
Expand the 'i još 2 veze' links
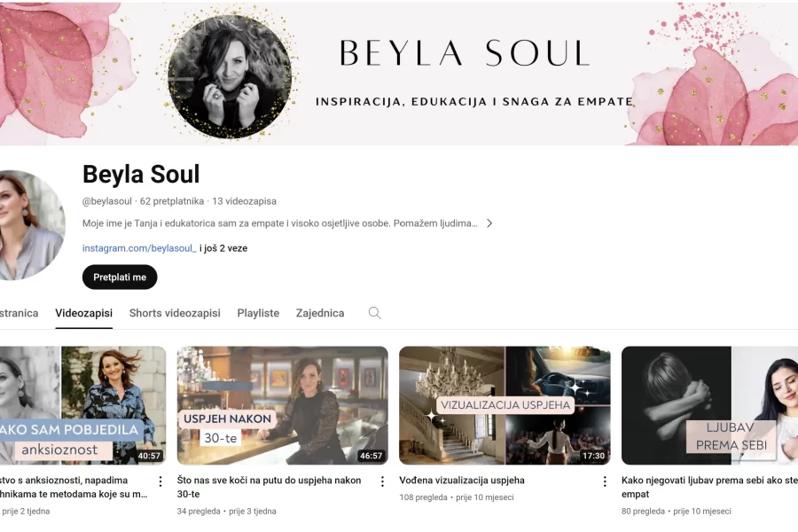[x=223, y=248]
